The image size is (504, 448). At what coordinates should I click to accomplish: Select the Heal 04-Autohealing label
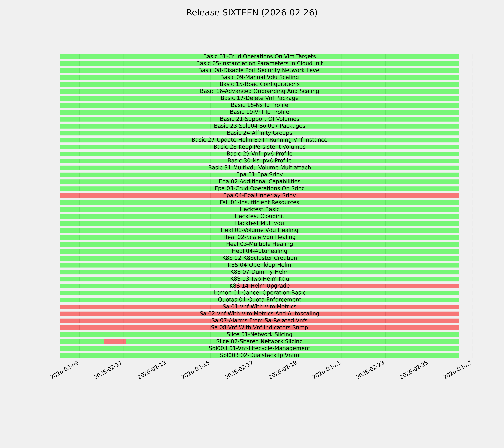pyautogui.click(x=259, y=251)
